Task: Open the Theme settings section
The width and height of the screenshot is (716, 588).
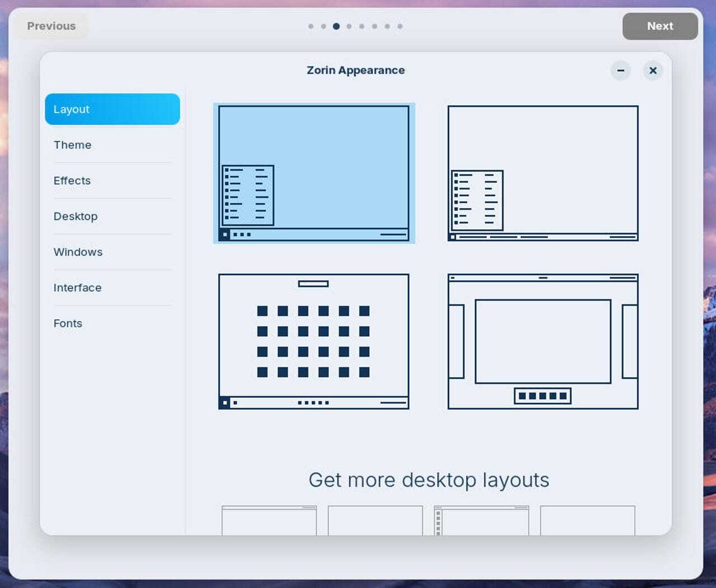Action: [x=112, y=145]
